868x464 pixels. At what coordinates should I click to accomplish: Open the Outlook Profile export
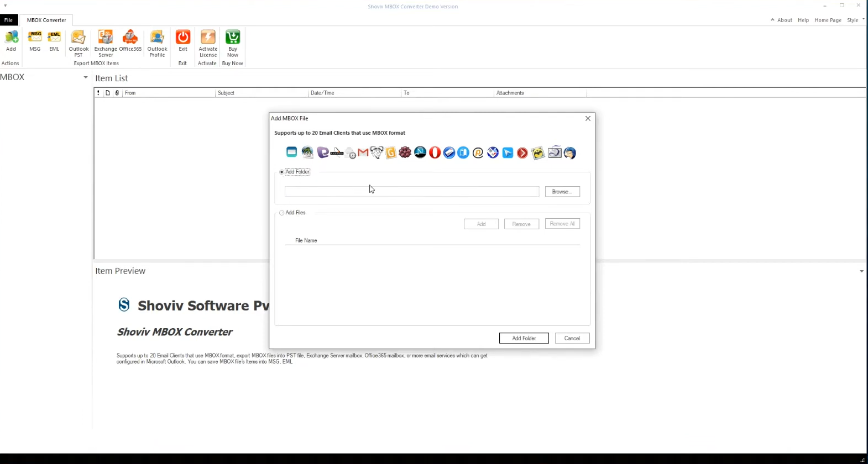click(157, 44)
